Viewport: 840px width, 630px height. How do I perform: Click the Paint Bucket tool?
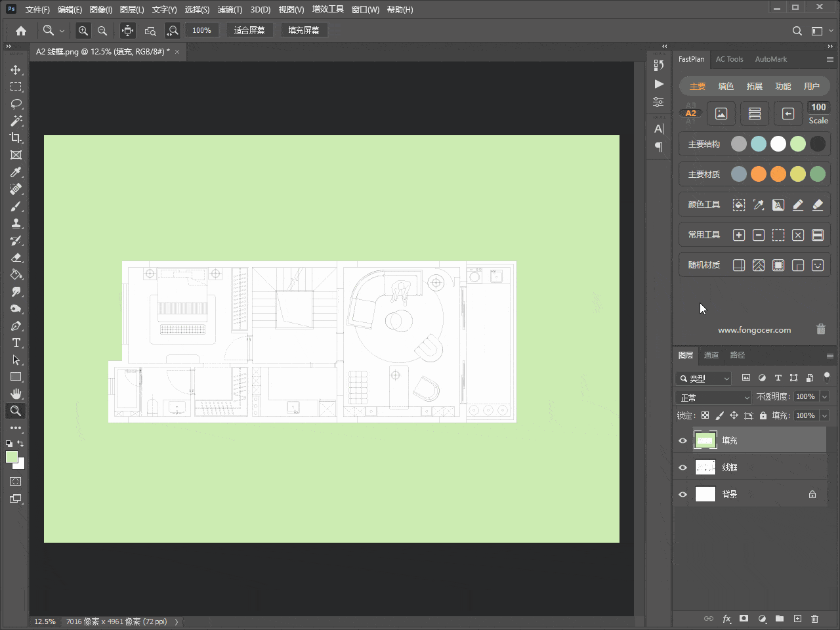[16, 274]
